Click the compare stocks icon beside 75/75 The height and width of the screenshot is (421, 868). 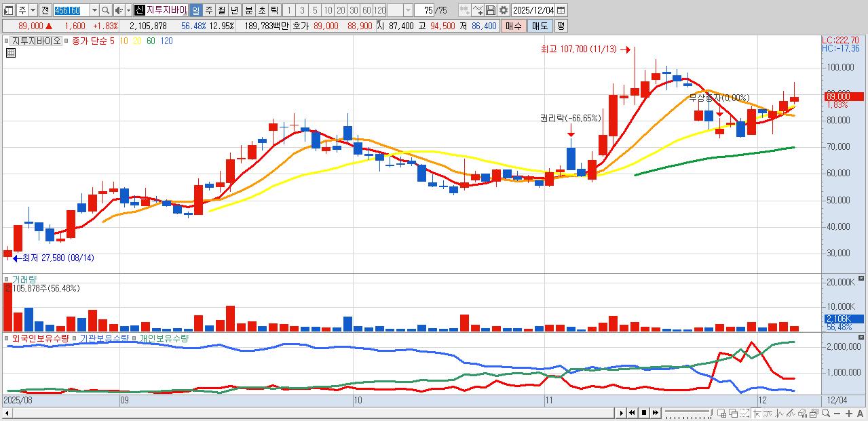[465, 10]
